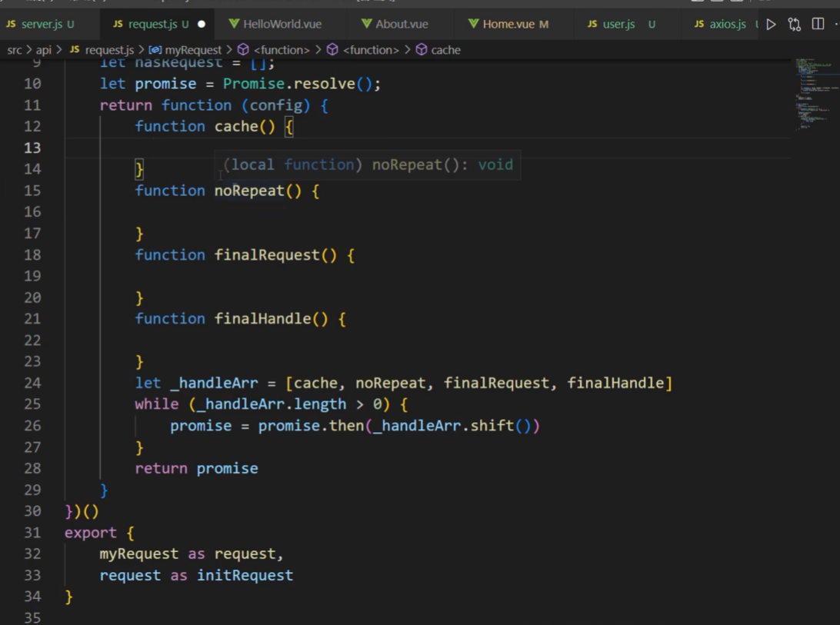Open the source control changes icon
Viewport: 840px width, 625px height.
[795, 24]
